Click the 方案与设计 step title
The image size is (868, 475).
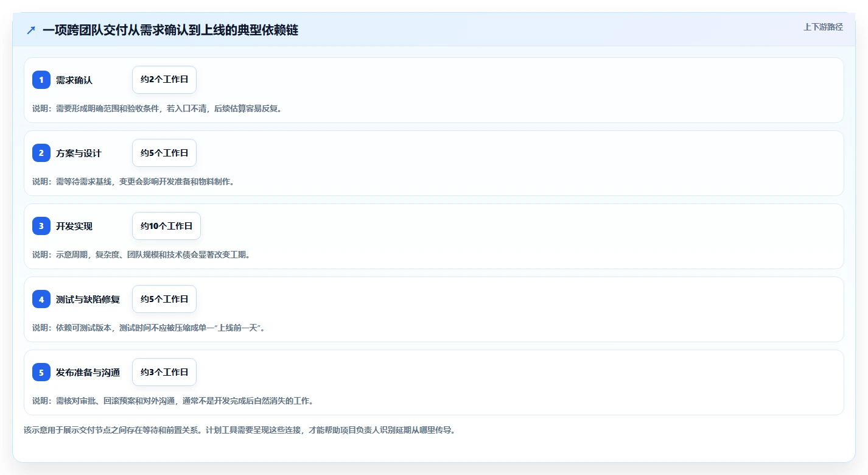coord(79,153)
